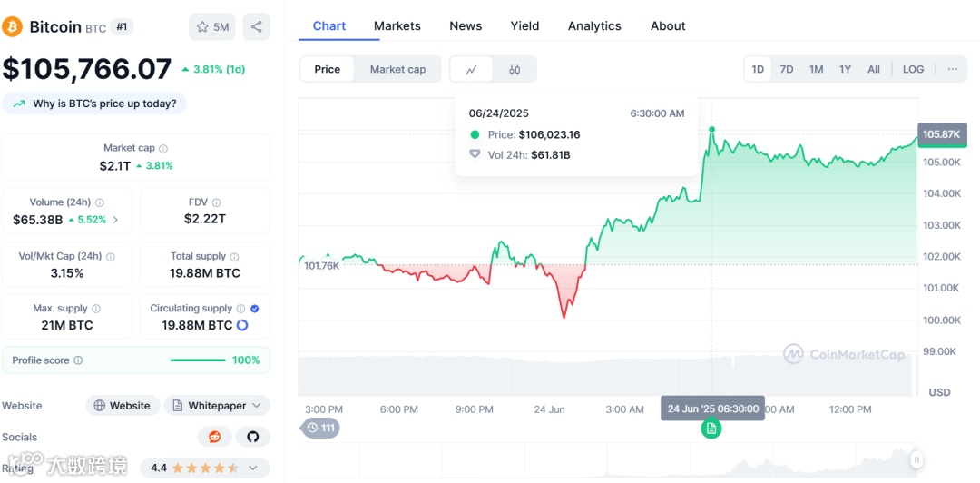Viewport: 980px width, 483px height.
Task: Switch to candlestick chart view
Action: 514,69
